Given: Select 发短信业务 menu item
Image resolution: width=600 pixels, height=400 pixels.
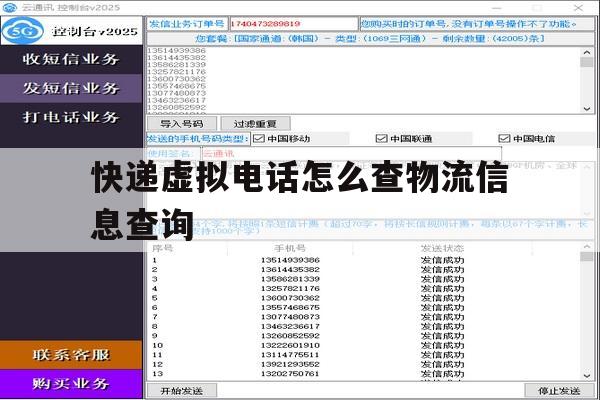Looking at the screenshot, I should 71,88.
